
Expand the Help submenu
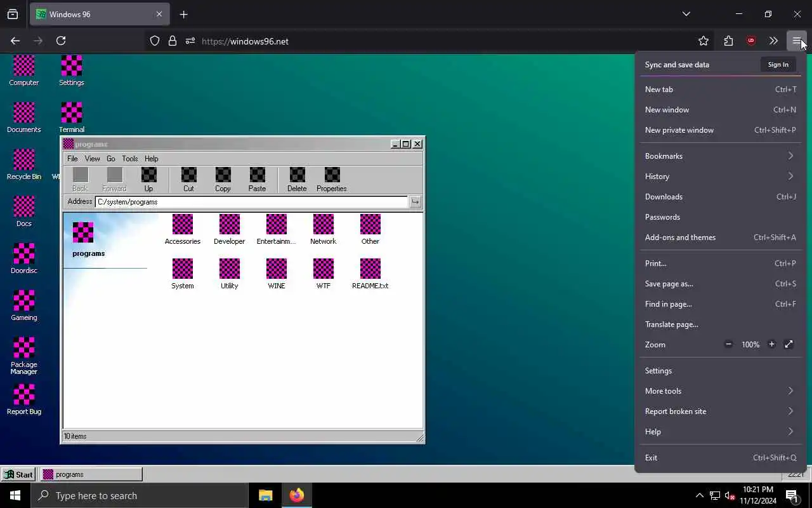point(721,432)
